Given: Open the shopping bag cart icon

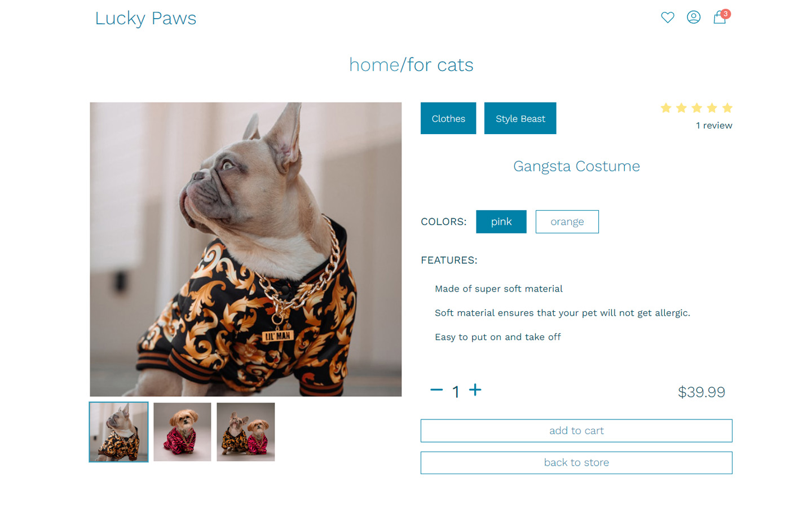Looking at the screenshot, I should pos(720,17).
